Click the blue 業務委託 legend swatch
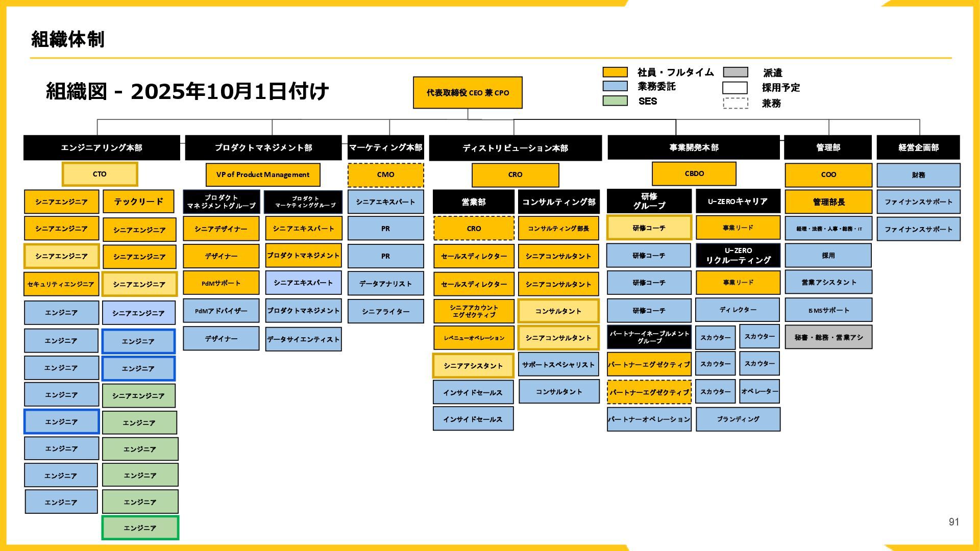The width and height of the screenshot is (980, 551). (x=615, y=86)
